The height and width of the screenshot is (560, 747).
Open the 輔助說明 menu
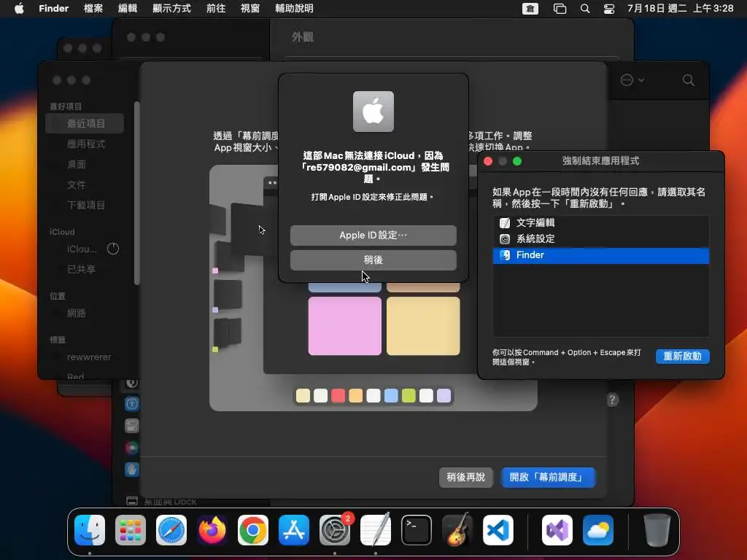pyautogui.click(x=295, y=8)
